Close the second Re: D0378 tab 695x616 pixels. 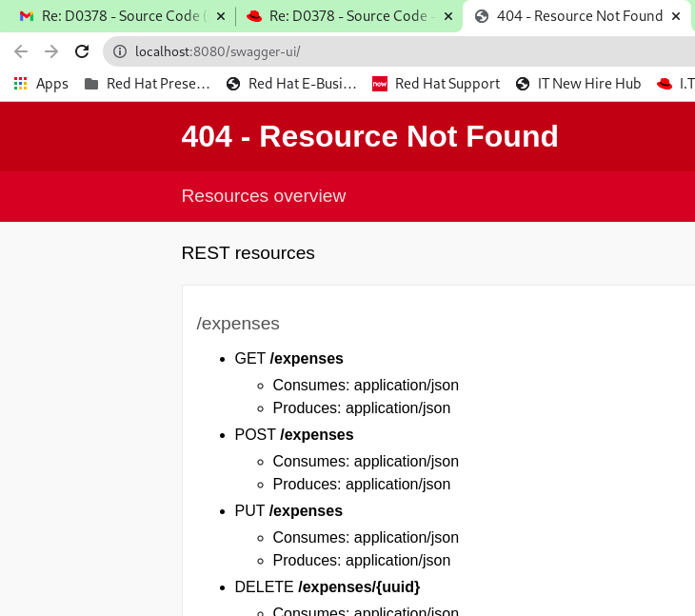point(448,16)
